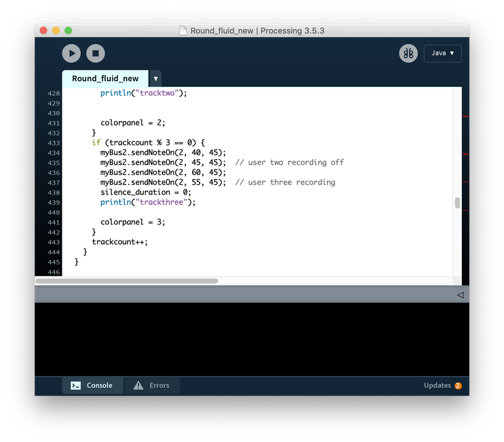Click line number 428
This screenshot has height=442, width=504.
pyautogui.click(x=54, y=93)
